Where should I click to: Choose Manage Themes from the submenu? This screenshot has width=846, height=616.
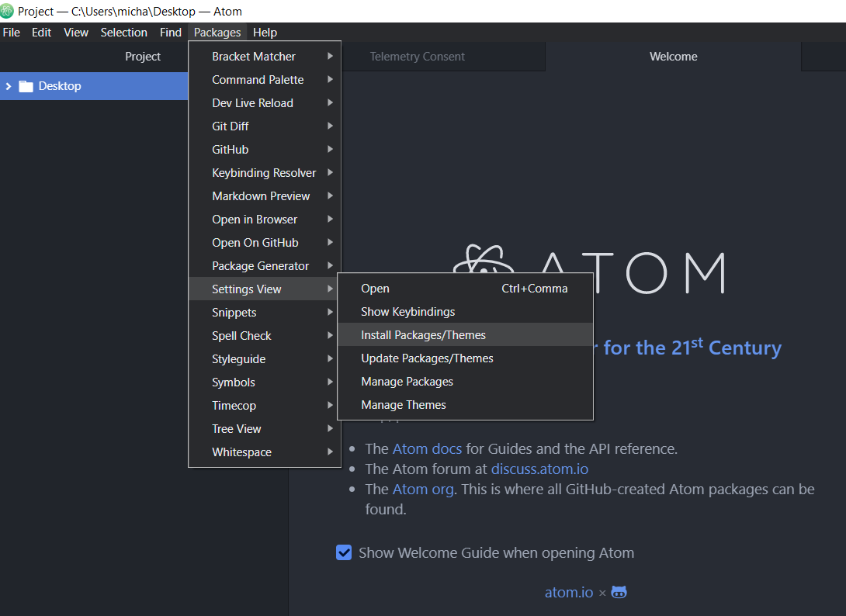click(403, 405)
